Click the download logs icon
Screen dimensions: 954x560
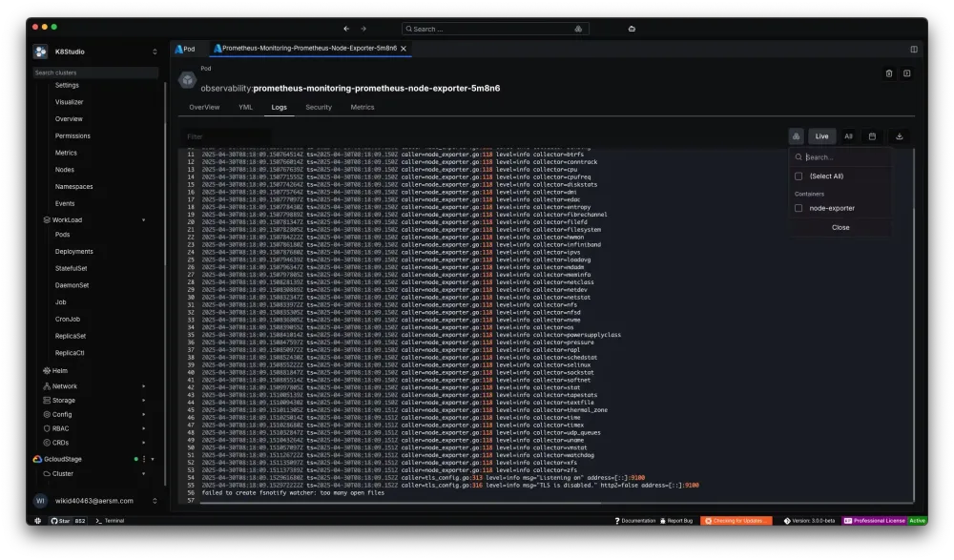(899, 136)
